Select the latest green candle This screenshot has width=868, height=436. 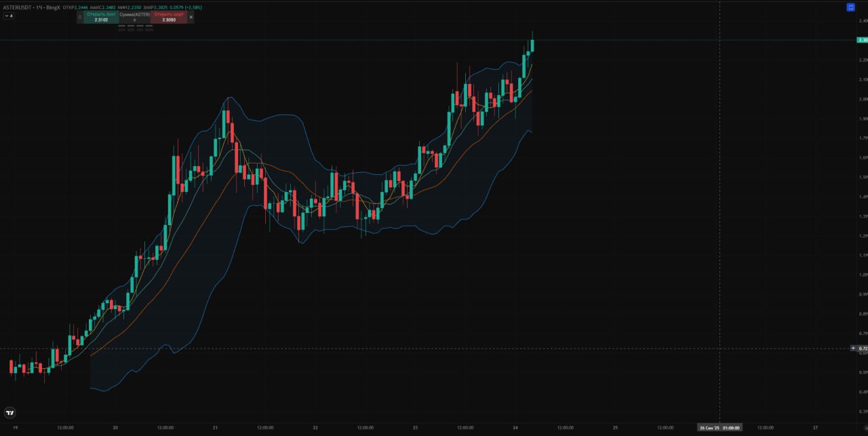(532, 45)
